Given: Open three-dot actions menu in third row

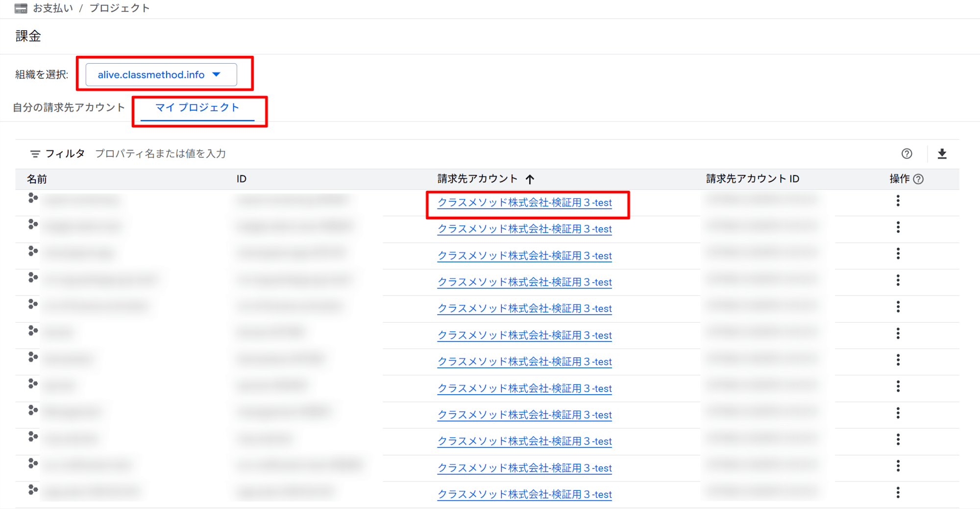Looking at the screenshot, I should coord(898,254).
